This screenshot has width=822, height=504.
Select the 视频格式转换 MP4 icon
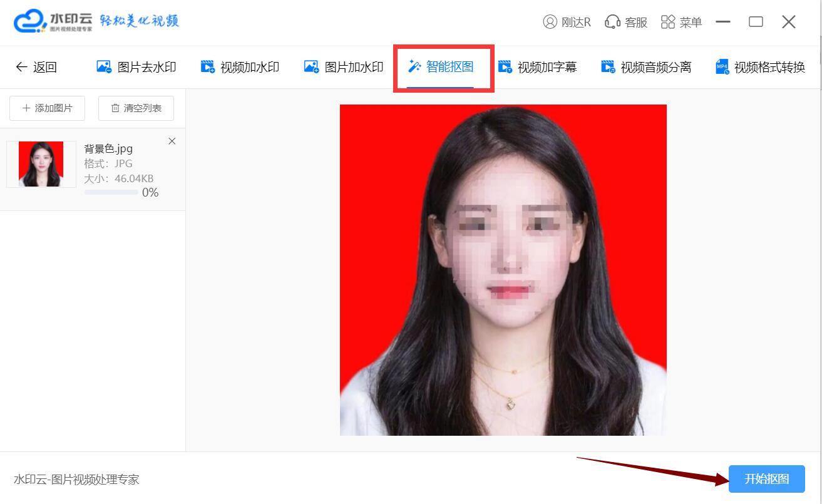pyautogui.click(x=722, y=67)
